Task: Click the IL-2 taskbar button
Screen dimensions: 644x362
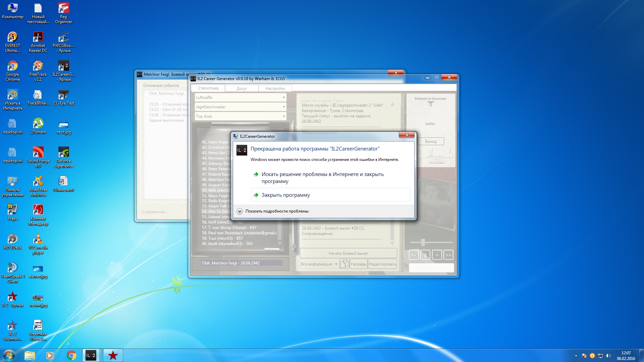Action: pos(91,355)
